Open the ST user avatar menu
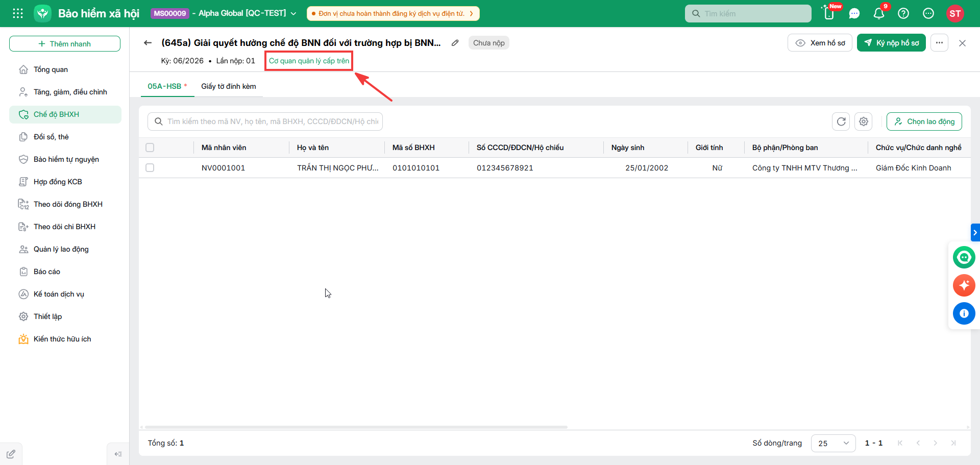 [955, 13]
